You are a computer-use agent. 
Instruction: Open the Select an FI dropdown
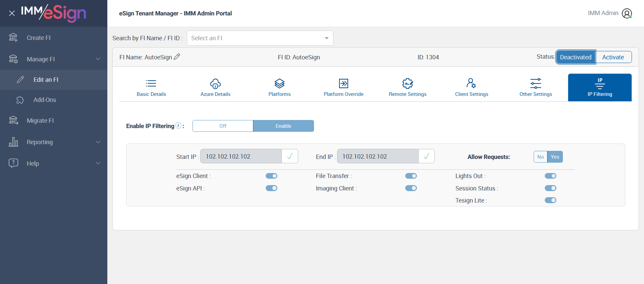(260, 38)
